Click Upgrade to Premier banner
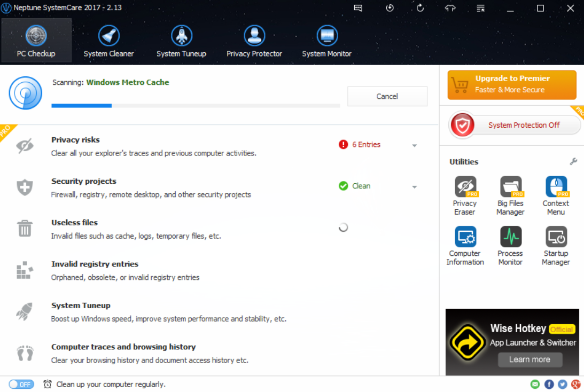This screenshot has width=584, height=392. (x=512, y=85)
